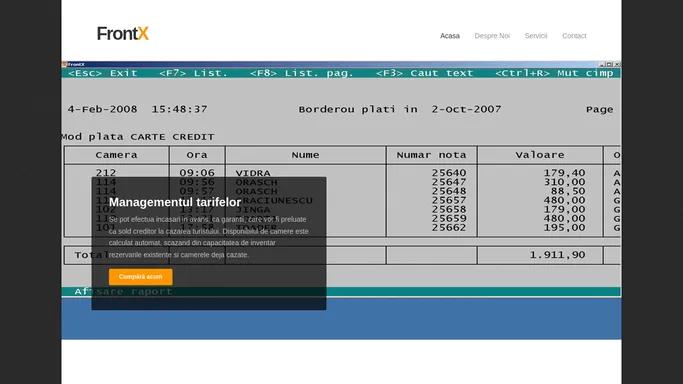Click the Esc Exit command in the screenshot
The image size is (683, 384).
(x=103, y=73)
